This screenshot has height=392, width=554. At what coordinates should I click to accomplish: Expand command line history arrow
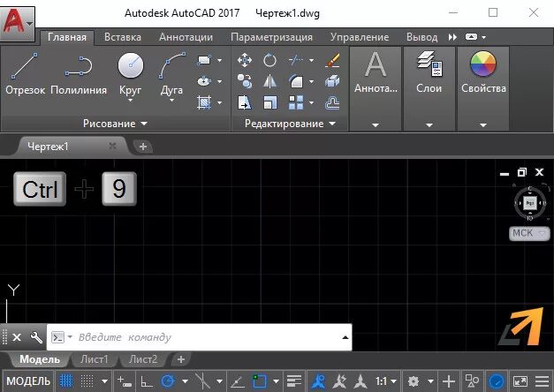click(x=345, y=337)
